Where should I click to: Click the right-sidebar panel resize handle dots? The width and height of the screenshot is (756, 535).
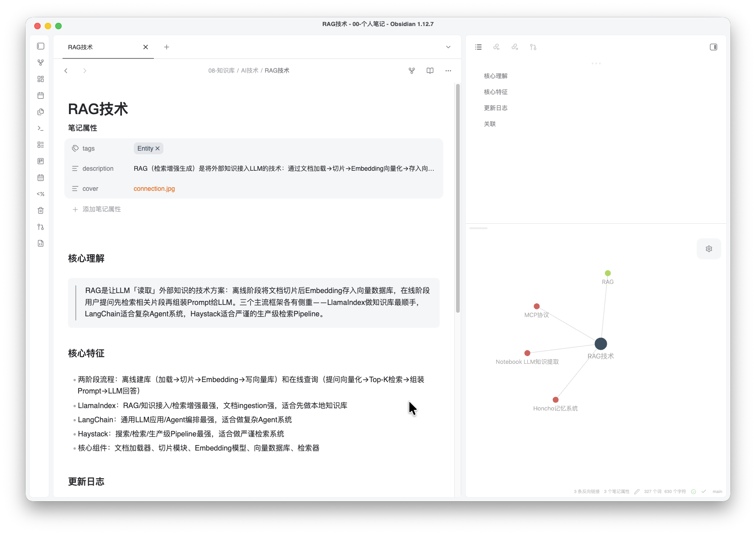click(x=596, y=63)
